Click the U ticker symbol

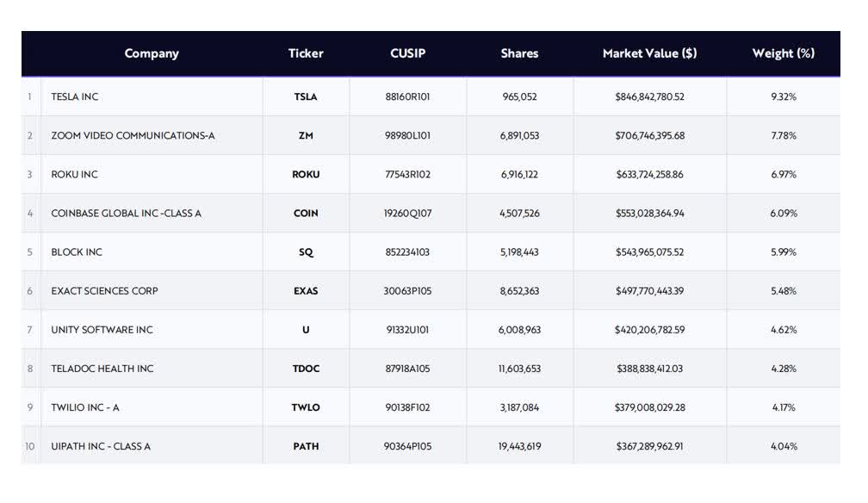click(x=306, y=330)
